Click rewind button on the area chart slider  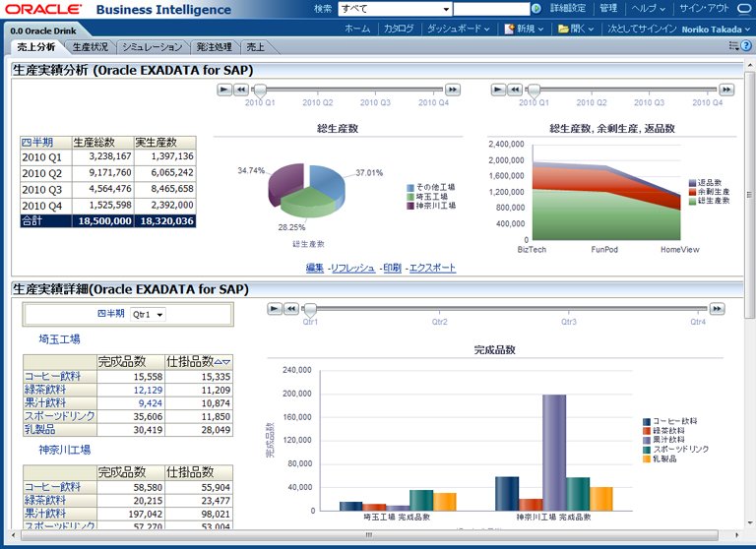point(515,90)
